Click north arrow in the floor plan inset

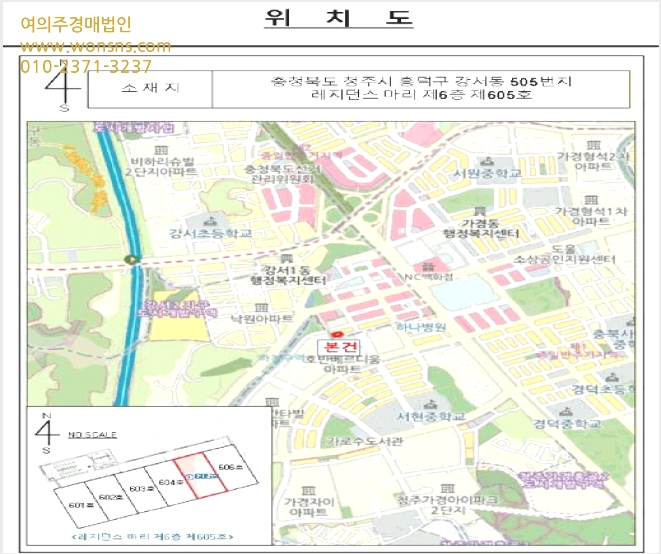[47, 433]
